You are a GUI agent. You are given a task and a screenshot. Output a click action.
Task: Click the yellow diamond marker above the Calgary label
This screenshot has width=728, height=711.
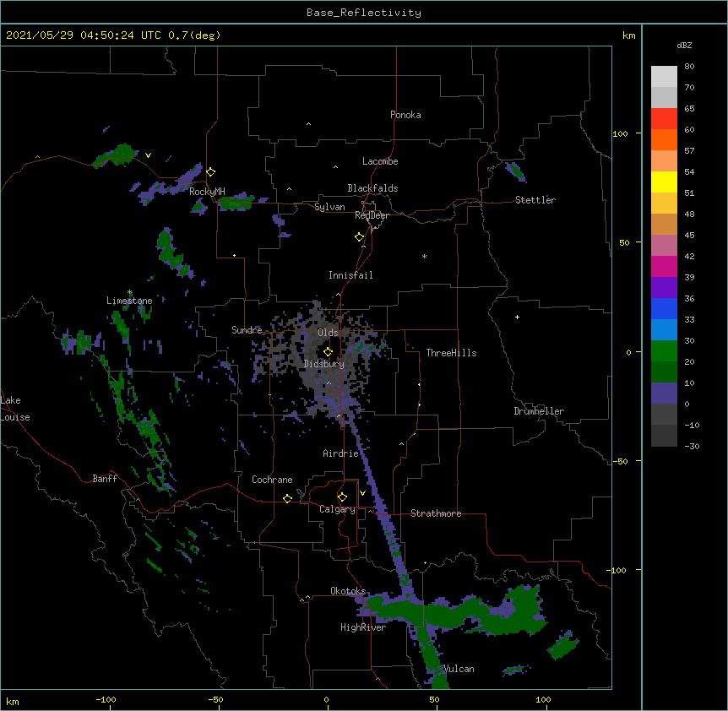tap(342, 497)
